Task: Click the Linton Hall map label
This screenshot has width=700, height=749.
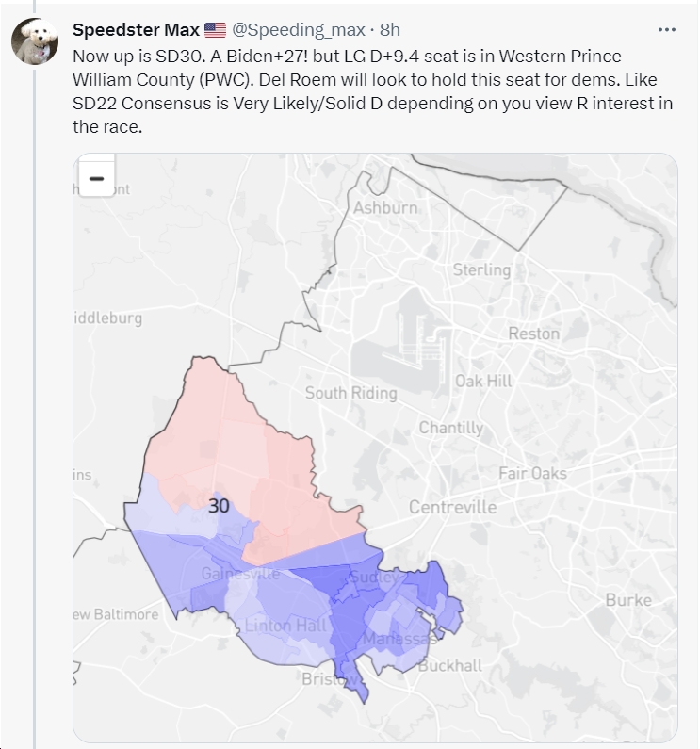Action: [285, 626]
